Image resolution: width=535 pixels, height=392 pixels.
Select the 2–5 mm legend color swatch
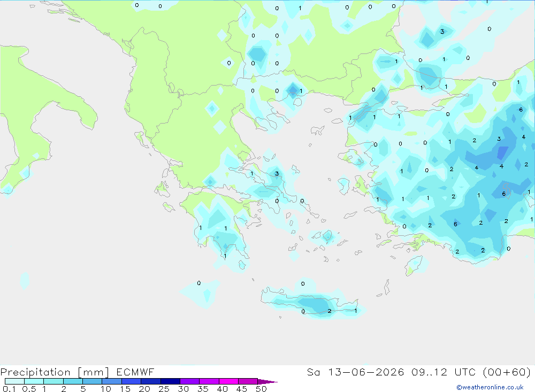[x=73, y=381]
